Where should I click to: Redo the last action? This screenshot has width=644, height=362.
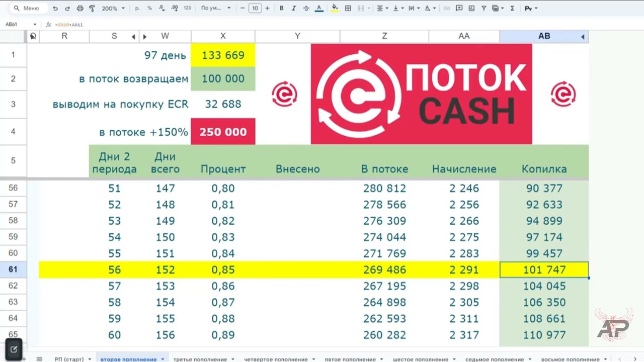coord(67,9)
